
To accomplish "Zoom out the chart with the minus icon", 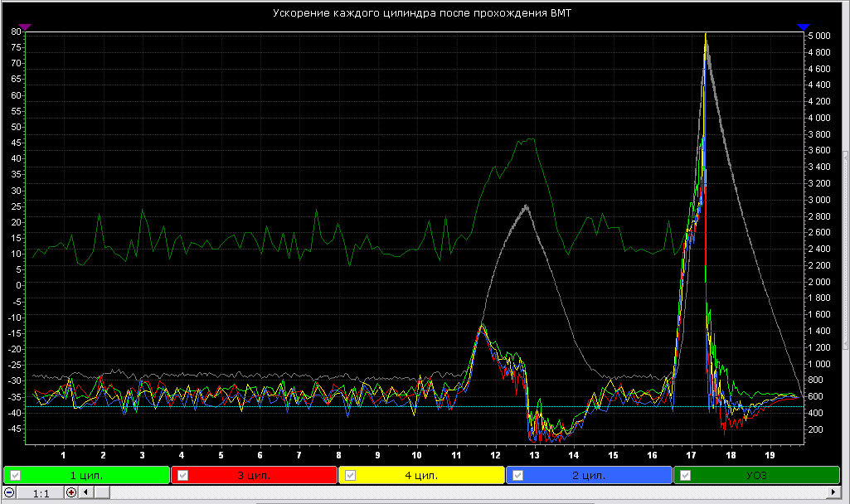I will coord(9,492).
